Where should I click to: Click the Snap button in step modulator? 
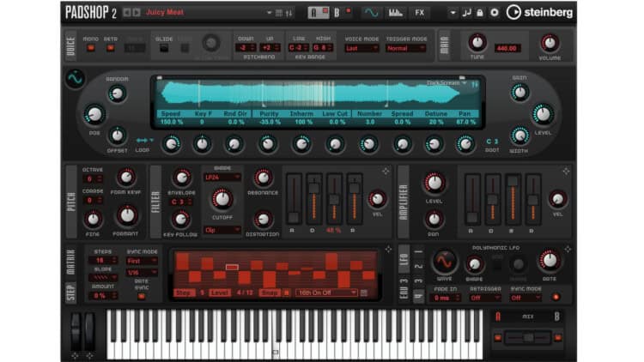coord(269,293)
